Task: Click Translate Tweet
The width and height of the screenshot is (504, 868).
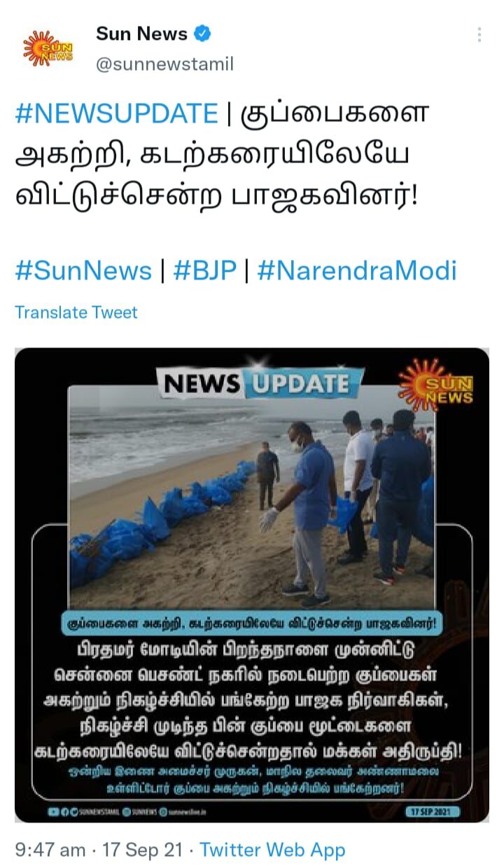Action: 76,312
